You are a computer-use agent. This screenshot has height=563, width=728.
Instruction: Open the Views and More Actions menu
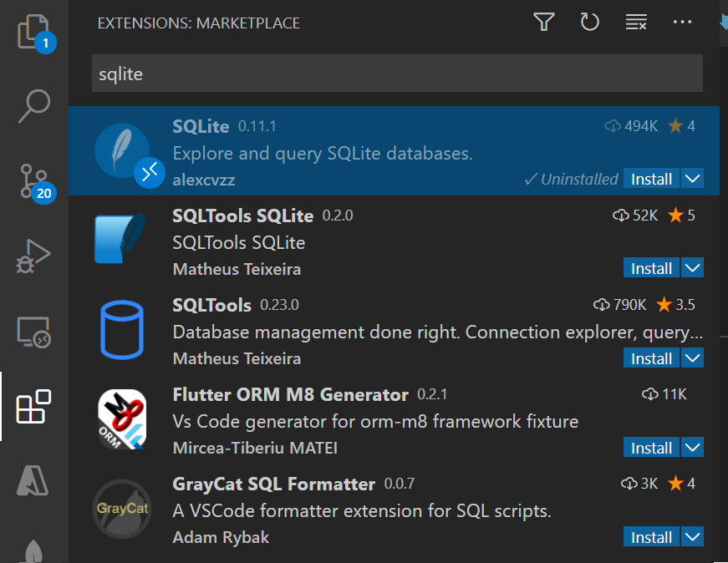(682, 22)
